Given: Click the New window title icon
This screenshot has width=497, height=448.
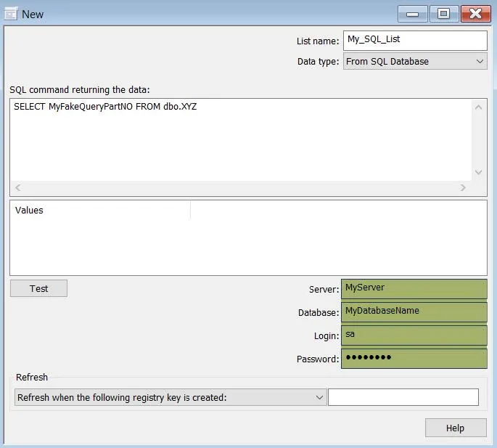Looking at the screenshot, I should pyautogui.click(x=11, y=14).
